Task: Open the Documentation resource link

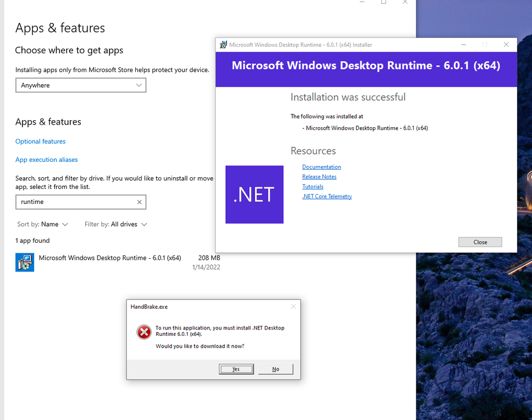Action: (x=322, y=167)
